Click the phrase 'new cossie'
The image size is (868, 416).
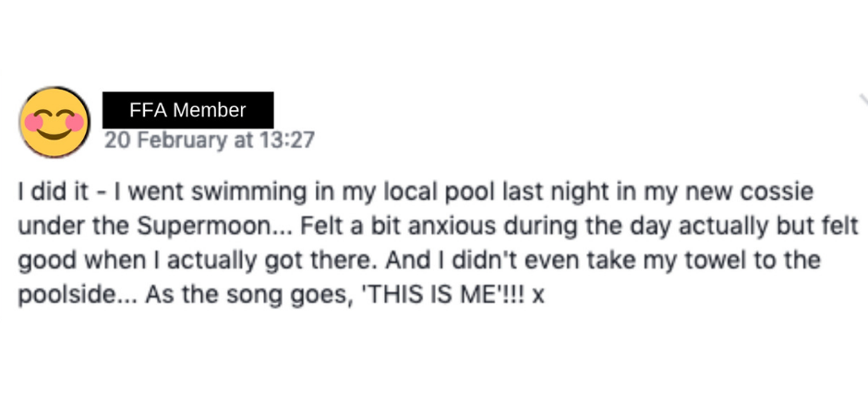click(x=748, y=192)
